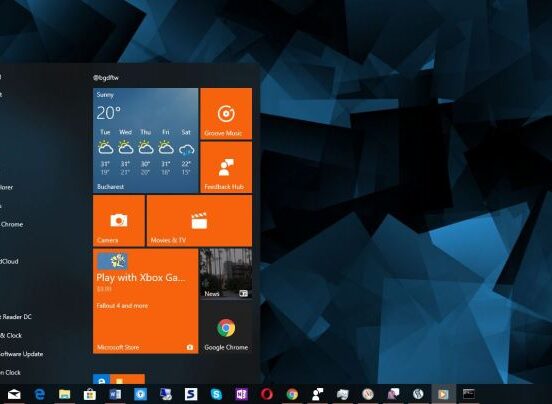Open the command prompt icon on the taskbar

click(469, 394)
